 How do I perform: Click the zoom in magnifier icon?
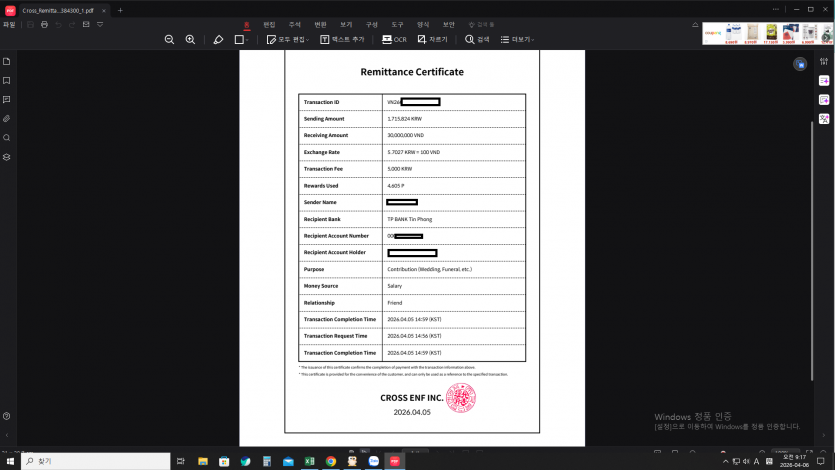[x=190, y=39]
